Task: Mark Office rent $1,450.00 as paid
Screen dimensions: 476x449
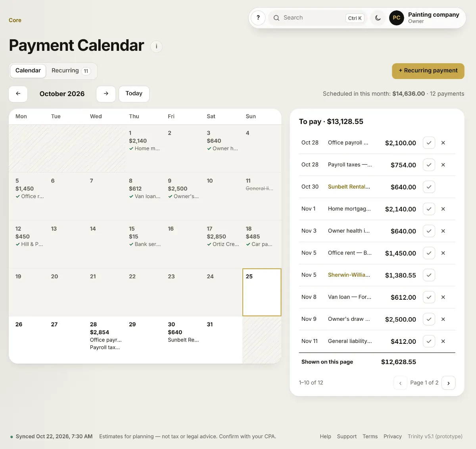Action: pos(429,253)
